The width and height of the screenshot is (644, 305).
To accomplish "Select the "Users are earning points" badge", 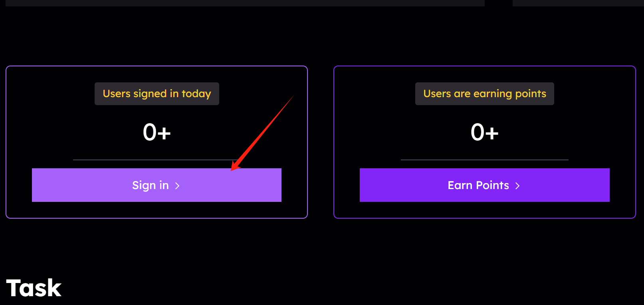I will pyautogui.click(x=484, y=94).
